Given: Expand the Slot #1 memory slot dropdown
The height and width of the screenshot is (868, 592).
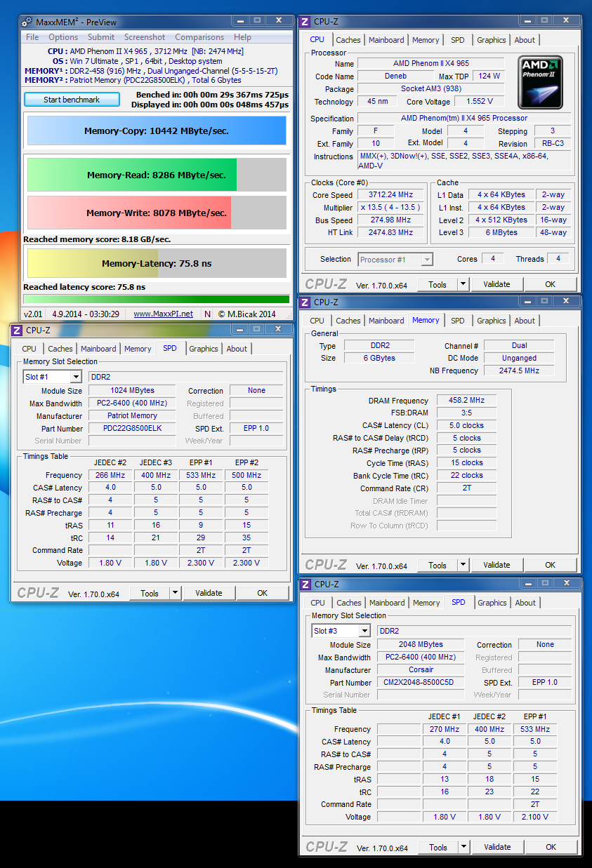Looking at the screenshot, I should point(75,377).
